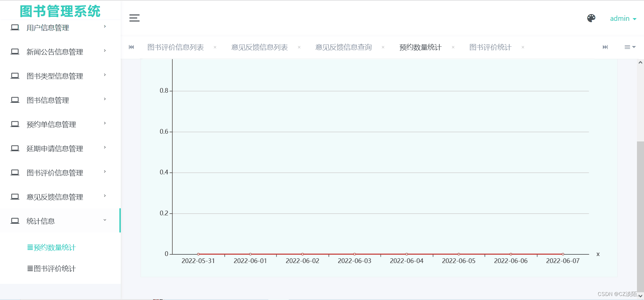Click the tab scroll-right icon
This screenshot has width=644, height=300.
(x=605, y=47)
